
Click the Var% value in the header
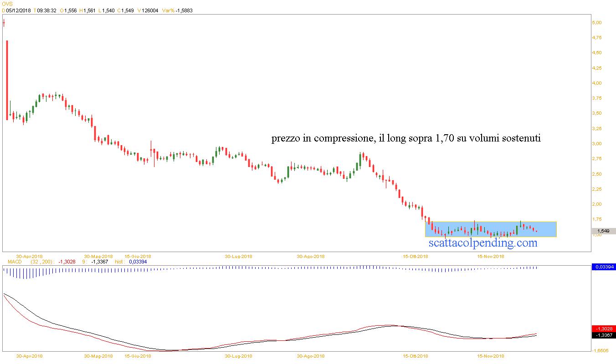coord(184,10)
